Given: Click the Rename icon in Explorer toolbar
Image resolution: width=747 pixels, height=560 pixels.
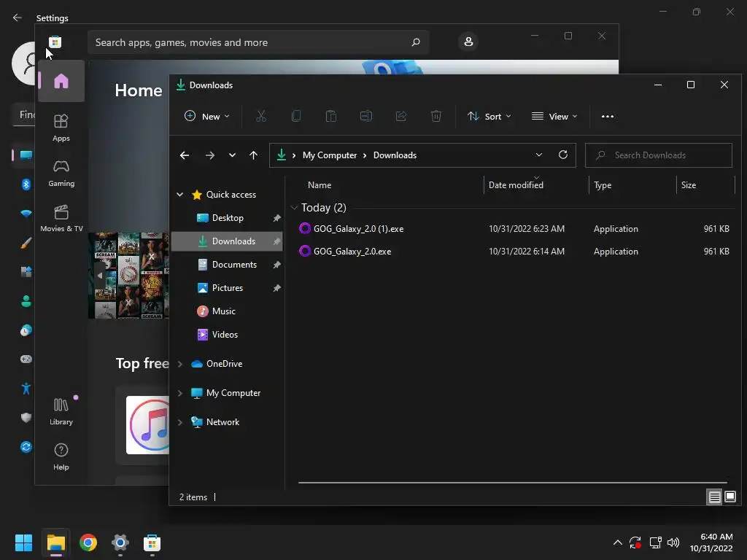Looking at the screenshot, I should tap(366, 116).
